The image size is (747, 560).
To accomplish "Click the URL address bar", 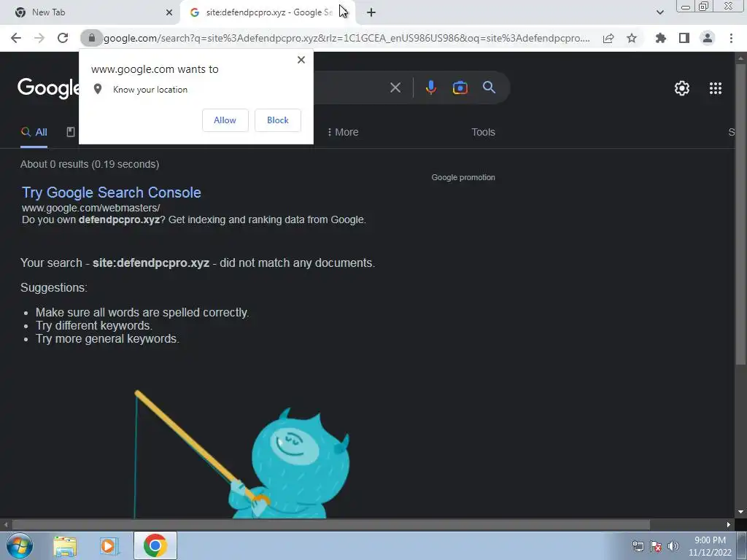I will [347, 38].
